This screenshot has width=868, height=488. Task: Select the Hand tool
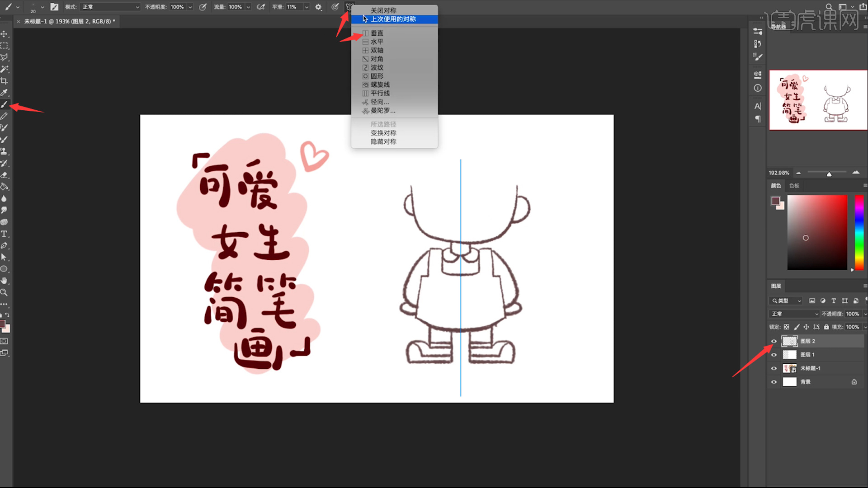point(4,281)
